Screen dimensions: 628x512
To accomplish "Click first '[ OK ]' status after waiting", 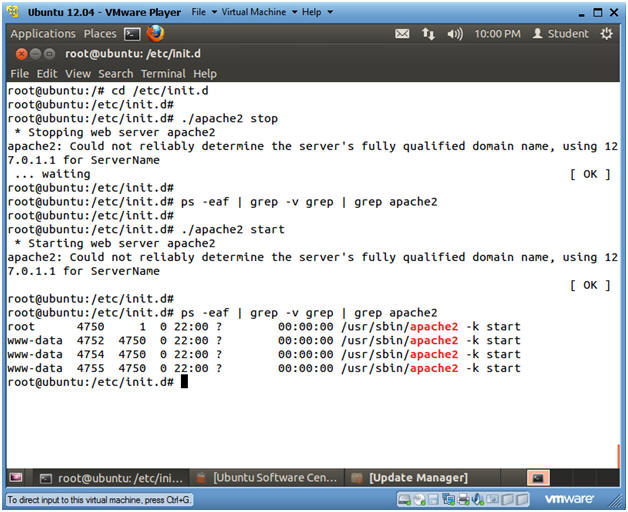I will point(590,174).
